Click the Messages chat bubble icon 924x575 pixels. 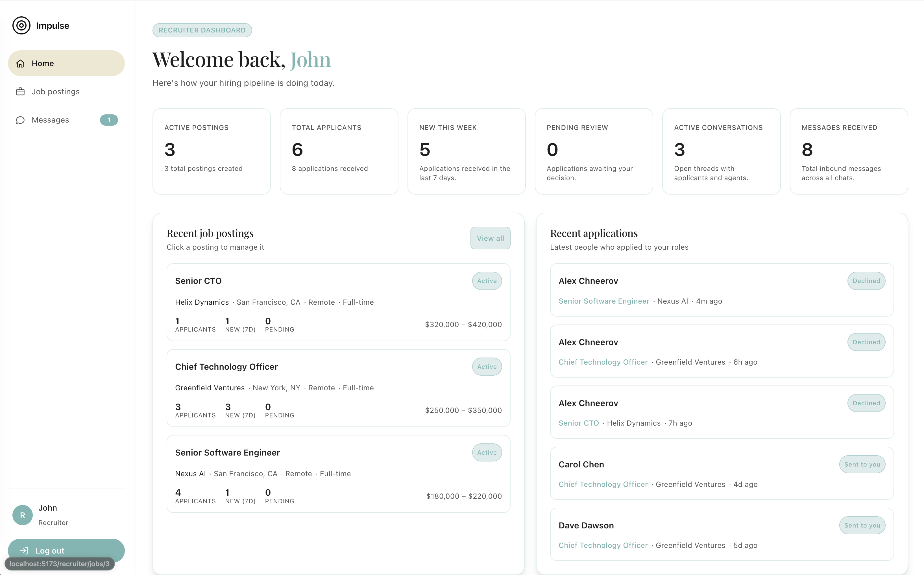21,120
